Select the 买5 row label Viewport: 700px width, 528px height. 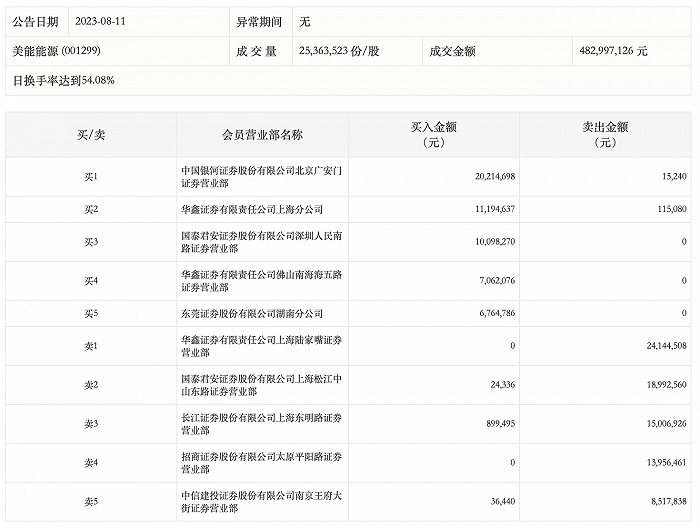(91, 313)
